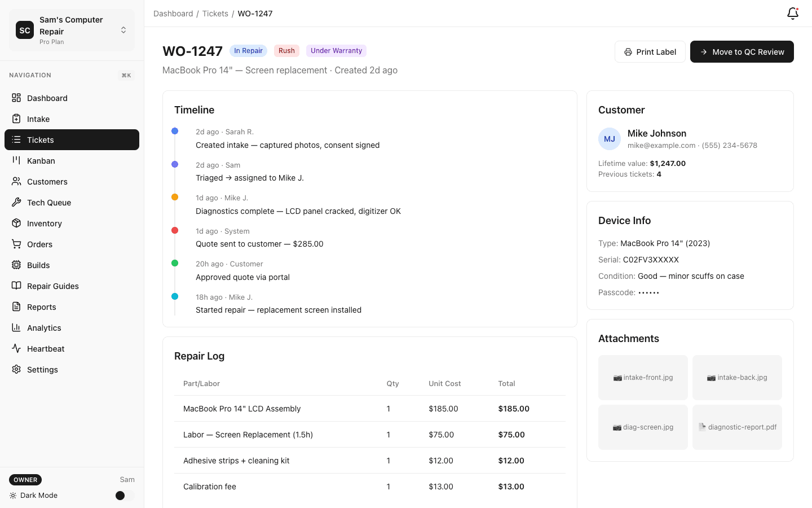Reveal the hidden device passcode
Viewport: 812px width, 508px height.
[x=648, y=292]
